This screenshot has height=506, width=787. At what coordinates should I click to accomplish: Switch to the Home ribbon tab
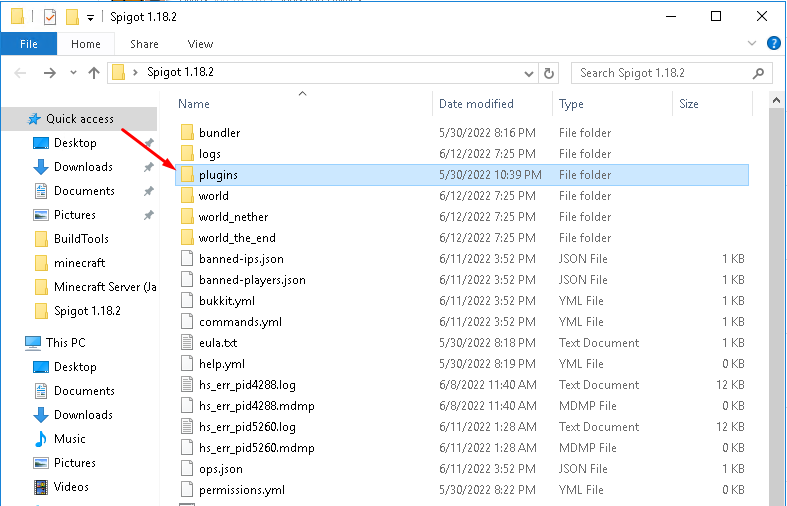click(86, 44)
